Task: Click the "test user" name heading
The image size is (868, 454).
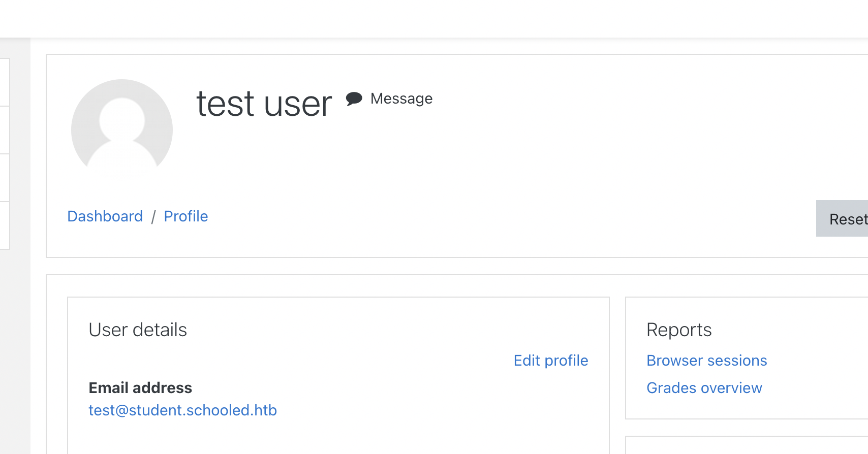Action: pyautogui.click(x=264, y=104)
